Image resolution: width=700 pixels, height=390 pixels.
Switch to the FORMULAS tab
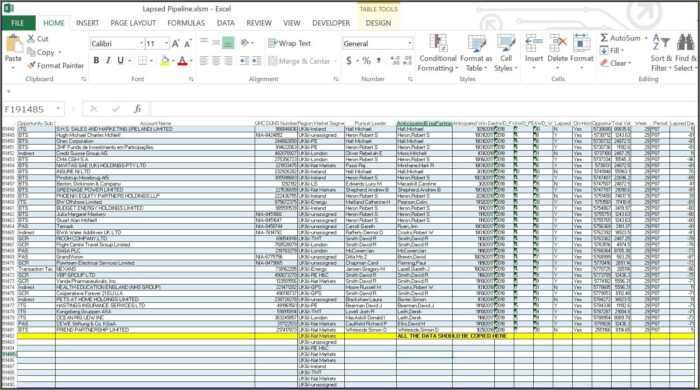point(186,23)
